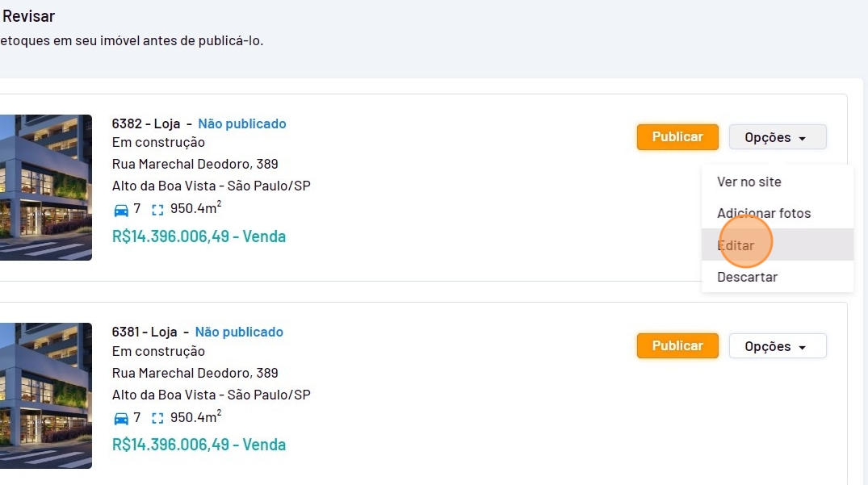Image resolution: width=868 pixels, height=485 pixels.
Task: Click the "6381 - Loja" listing title
Action: (146, 332)
